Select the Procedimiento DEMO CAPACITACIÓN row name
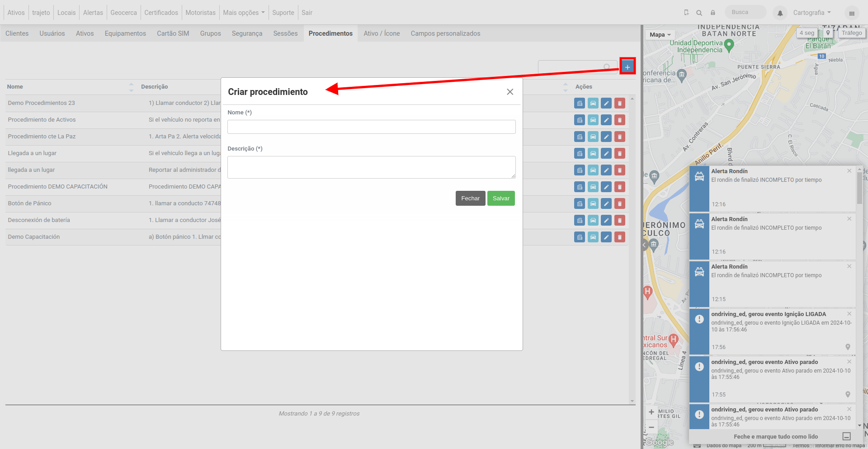 coord(57,187)
